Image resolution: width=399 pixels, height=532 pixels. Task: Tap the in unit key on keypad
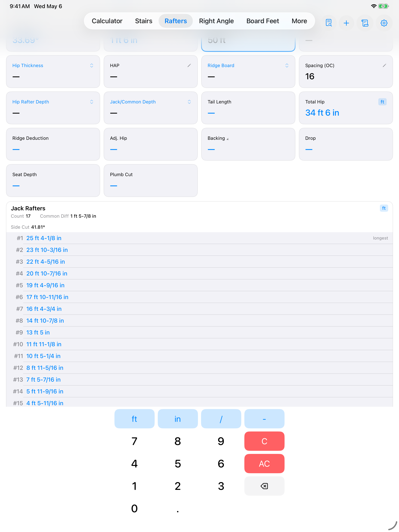pos(177,419)
